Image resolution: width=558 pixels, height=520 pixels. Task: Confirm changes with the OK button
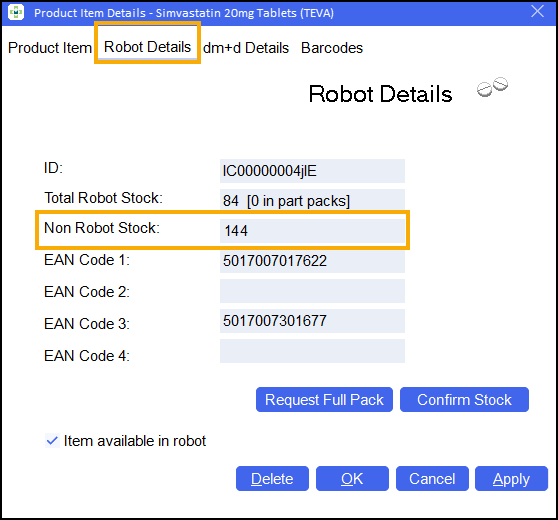pos(352,478)
